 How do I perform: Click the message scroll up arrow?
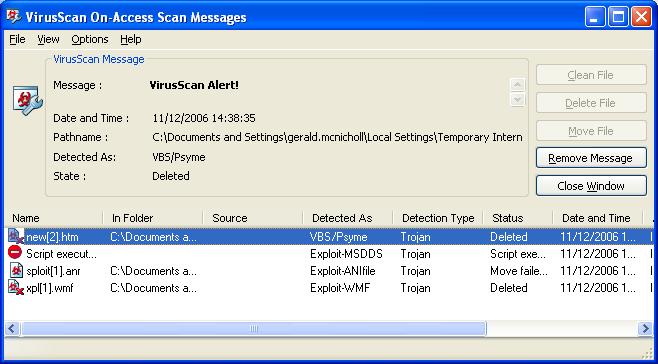[x=518, y=85]
